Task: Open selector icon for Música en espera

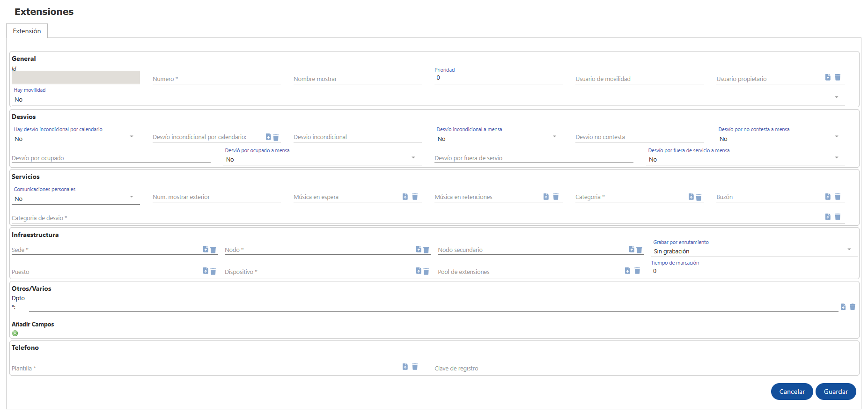Action: point(405,197)
